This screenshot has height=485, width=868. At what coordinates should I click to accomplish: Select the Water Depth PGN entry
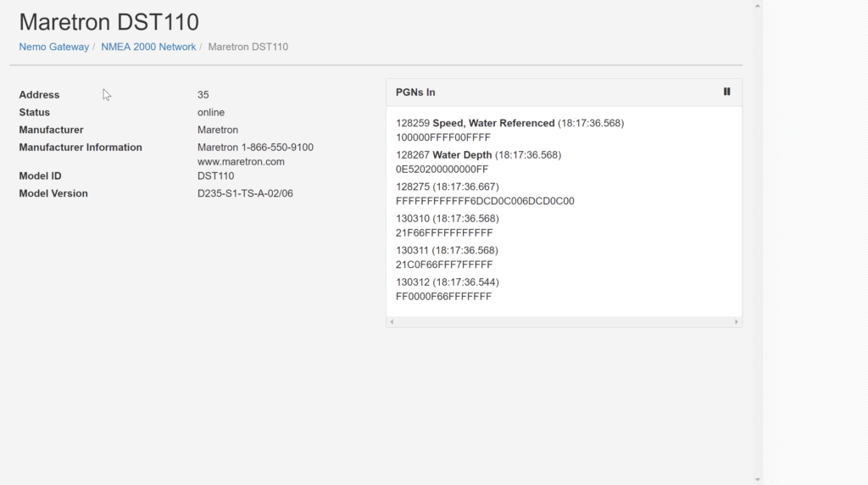(478, 162)
